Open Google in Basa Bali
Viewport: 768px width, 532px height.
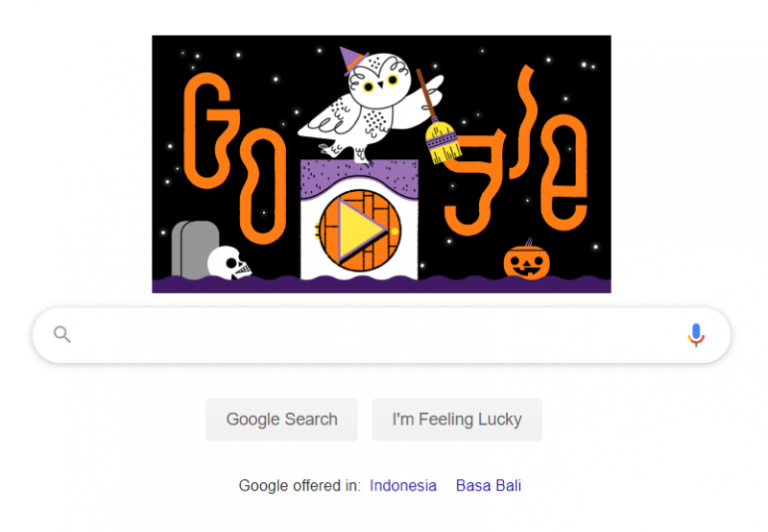coord(489,486)
